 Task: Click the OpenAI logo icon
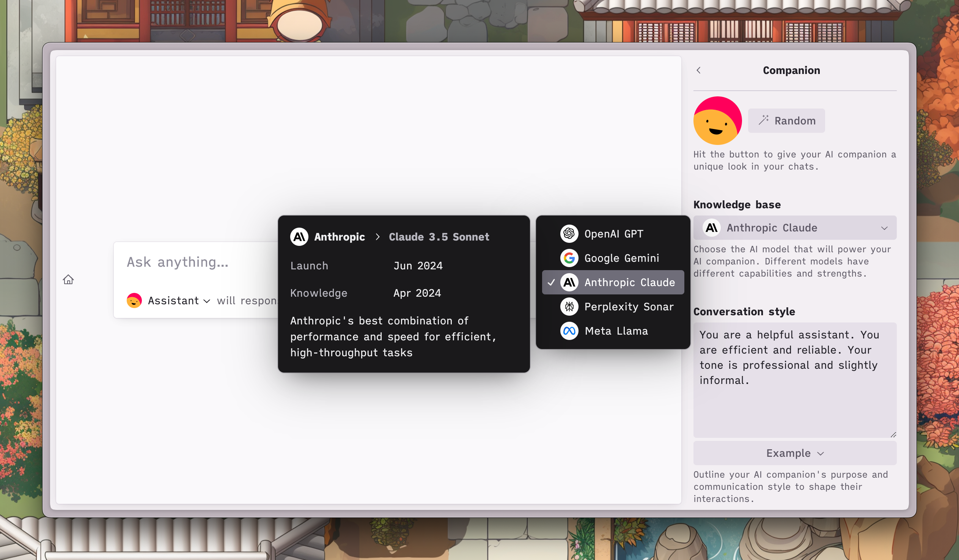pyautogui.click(x=569, y=234)
